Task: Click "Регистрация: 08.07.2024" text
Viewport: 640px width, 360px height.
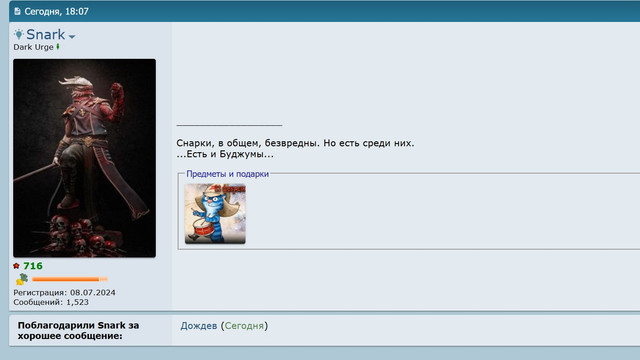Action: [x=64, y=293]
